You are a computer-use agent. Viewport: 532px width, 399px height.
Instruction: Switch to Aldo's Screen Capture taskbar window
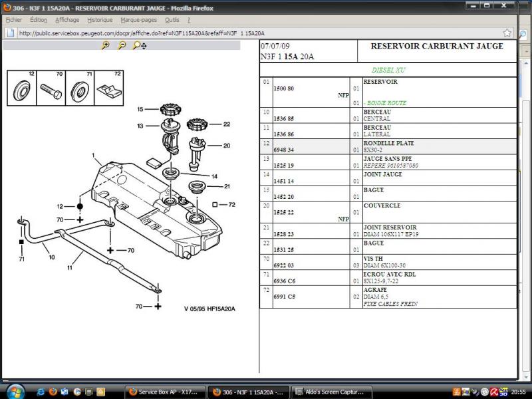[x=331, y=392]
